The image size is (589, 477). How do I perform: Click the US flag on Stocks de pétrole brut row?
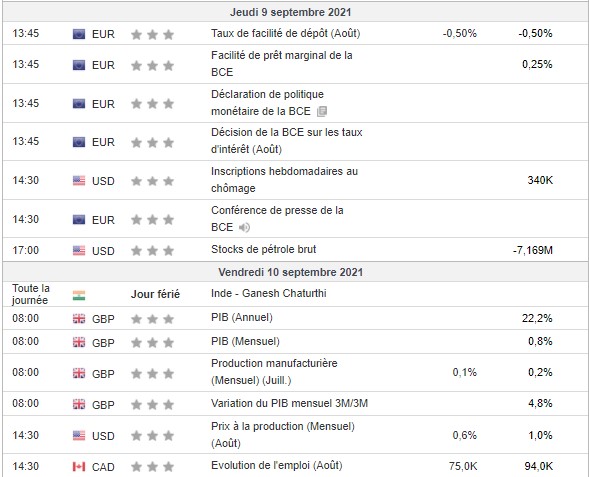click(x=79, y=251)
